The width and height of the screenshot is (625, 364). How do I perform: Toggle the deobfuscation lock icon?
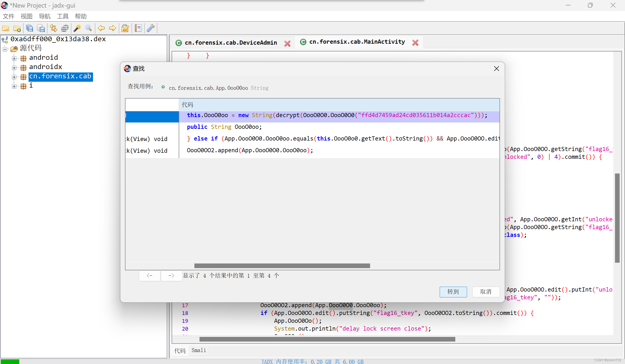click(125, 28)
